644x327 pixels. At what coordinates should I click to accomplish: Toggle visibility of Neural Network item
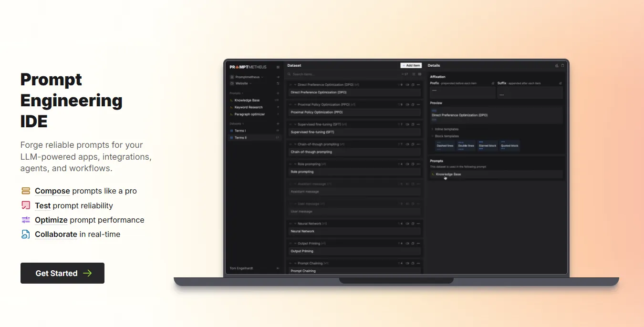tap(407, 224)
